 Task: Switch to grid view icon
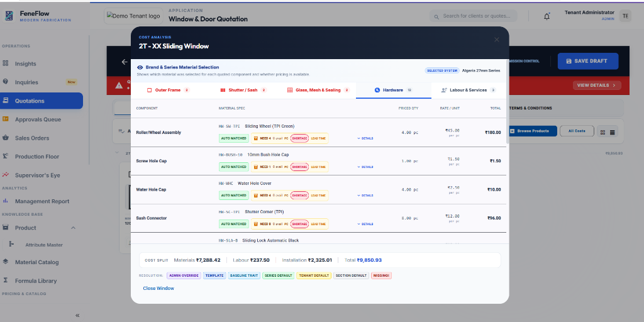[x=603, y=132]
